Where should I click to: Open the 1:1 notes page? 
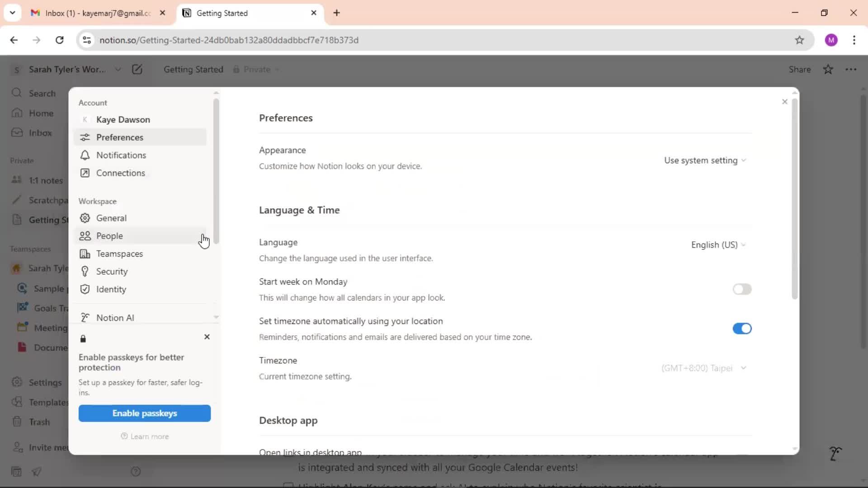[x=39, y=180]
